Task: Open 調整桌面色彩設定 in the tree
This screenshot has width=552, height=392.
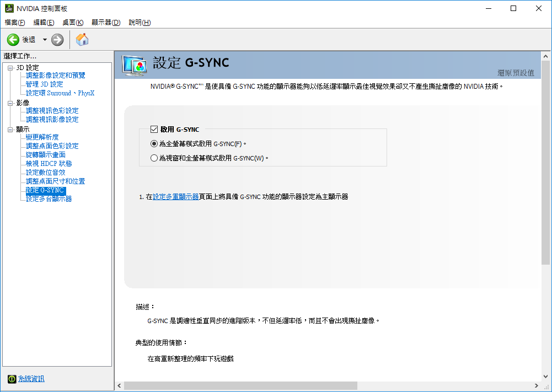Action: (x=52, y=146)
